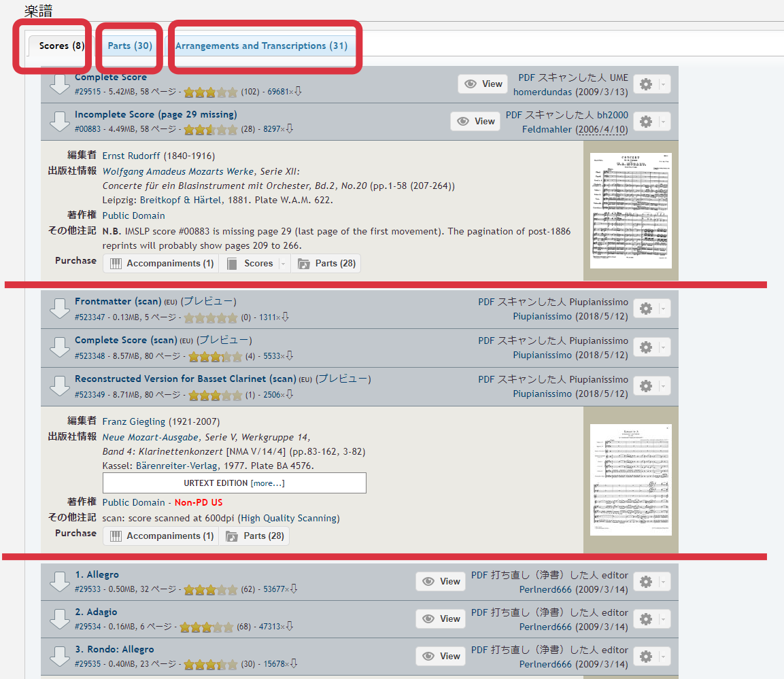Viewport: 784px width, 679px height.
Task: Download the Frontmatter (scan) file arrow
Action: (61, 309)
